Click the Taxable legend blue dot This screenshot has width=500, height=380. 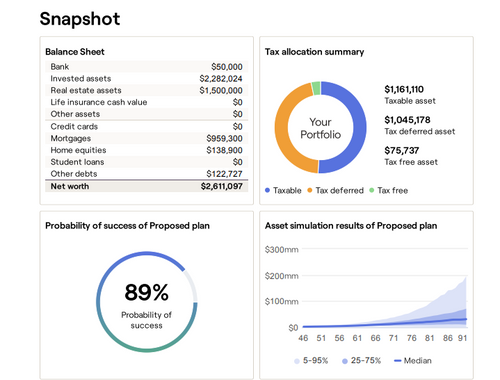point(267,190)
